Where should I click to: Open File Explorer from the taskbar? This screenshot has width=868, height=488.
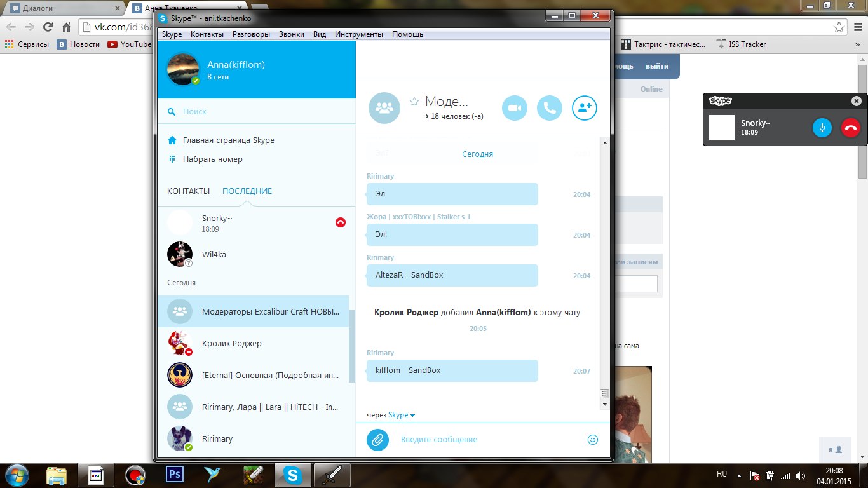(x=57, y=475)
